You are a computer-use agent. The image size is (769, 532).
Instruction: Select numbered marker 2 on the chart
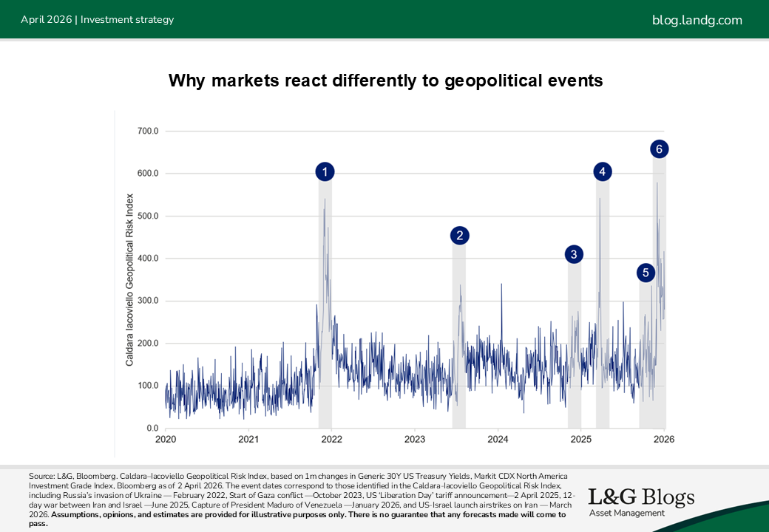click(460, 236)
